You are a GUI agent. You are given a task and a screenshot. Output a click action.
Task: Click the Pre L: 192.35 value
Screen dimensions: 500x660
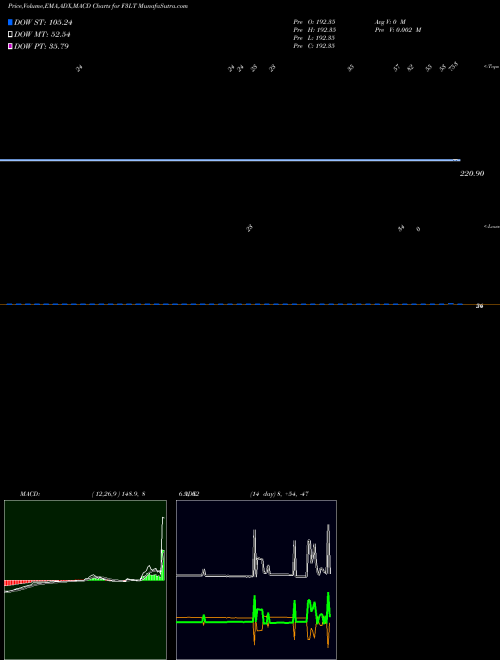coord(314,38)
